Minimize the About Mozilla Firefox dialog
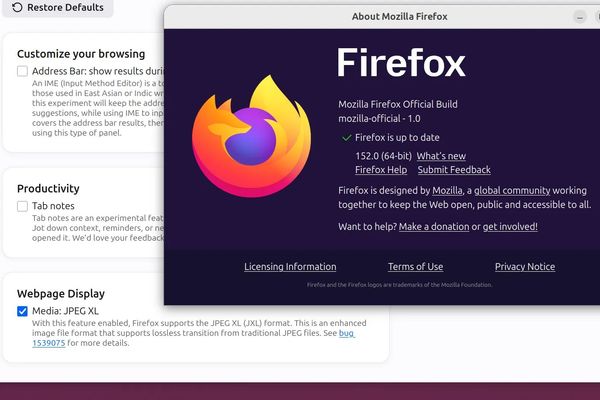Viewport: 600px width, 400px height. 580,17
